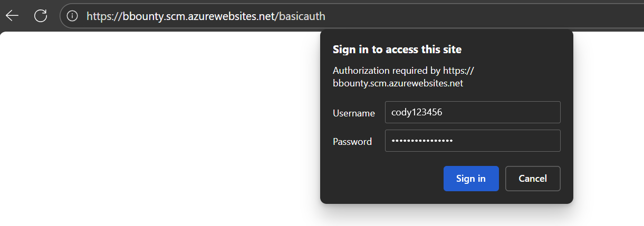This screenshot has height=226, width=644.
Task: Reload the page with the refresh icon
Action: 41,16
